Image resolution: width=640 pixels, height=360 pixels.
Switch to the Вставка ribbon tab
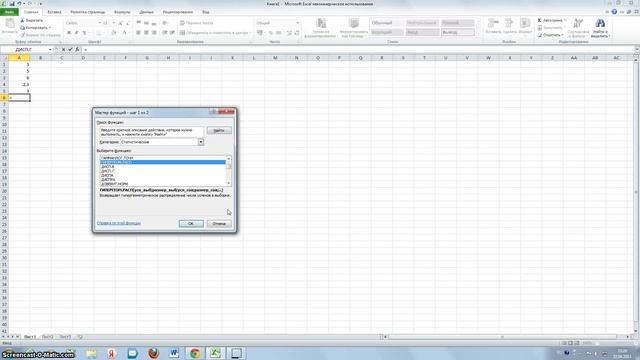point(54,12)
